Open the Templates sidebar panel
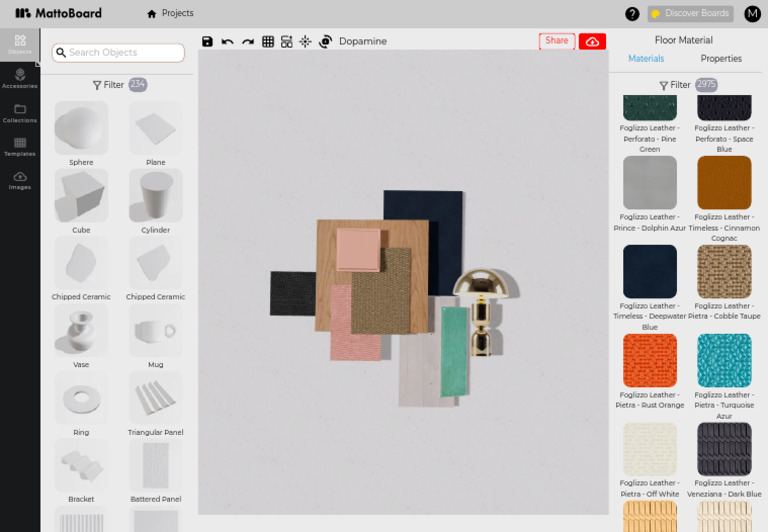 click(20, 147)
